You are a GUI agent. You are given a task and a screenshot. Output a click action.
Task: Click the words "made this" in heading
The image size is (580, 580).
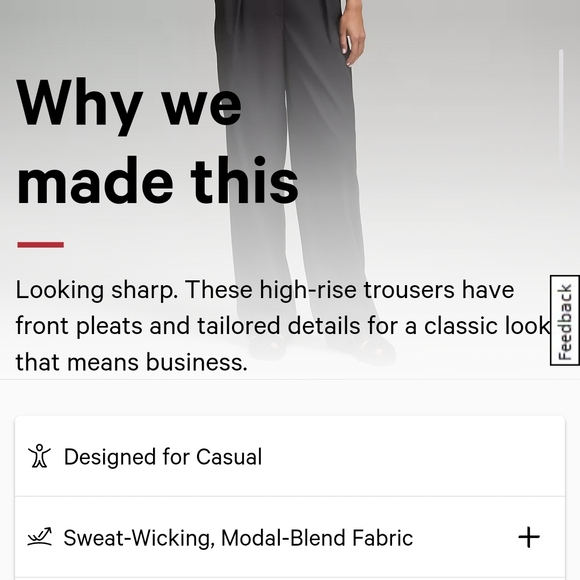coord(157,181)
